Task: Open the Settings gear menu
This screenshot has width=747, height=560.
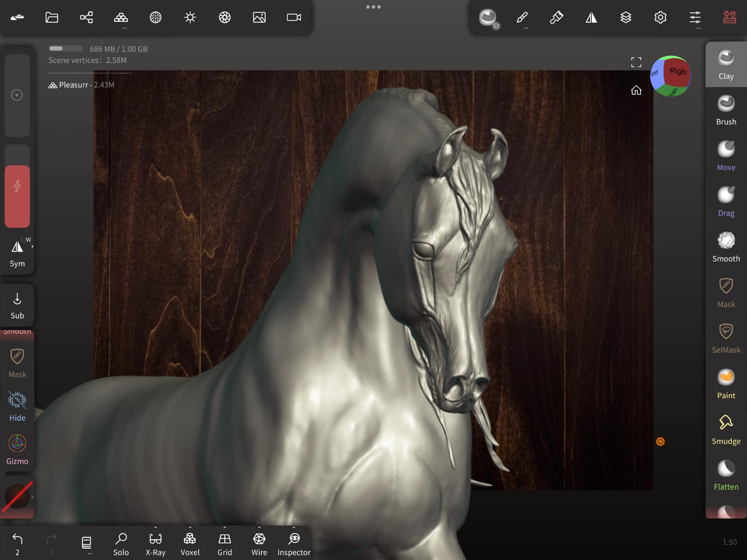Action: click(661, 18)
